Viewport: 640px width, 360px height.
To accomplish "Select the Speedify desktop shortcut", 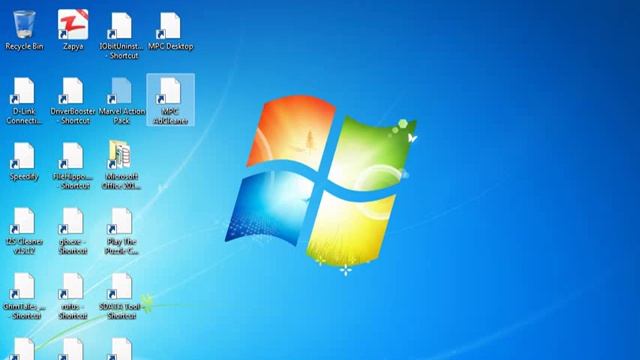I will pos(24,162).
